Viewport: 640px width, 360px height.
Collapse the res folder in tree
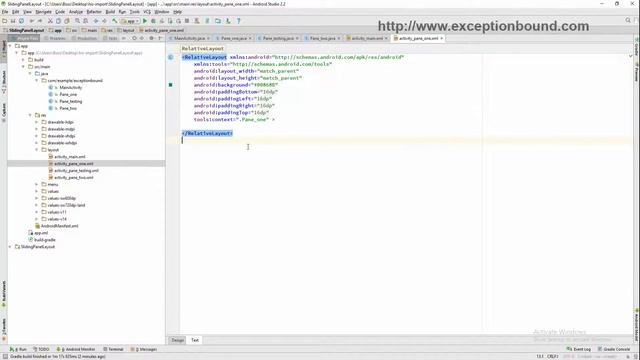tap(30, 115)
